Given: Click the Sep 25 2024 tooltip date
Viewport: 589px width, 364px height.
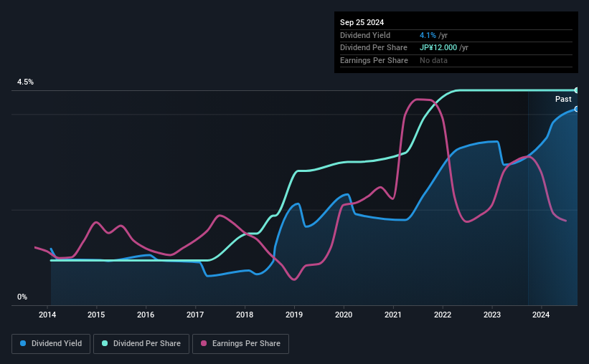Looking at the screenshot, I should click(x=362, y=22).
